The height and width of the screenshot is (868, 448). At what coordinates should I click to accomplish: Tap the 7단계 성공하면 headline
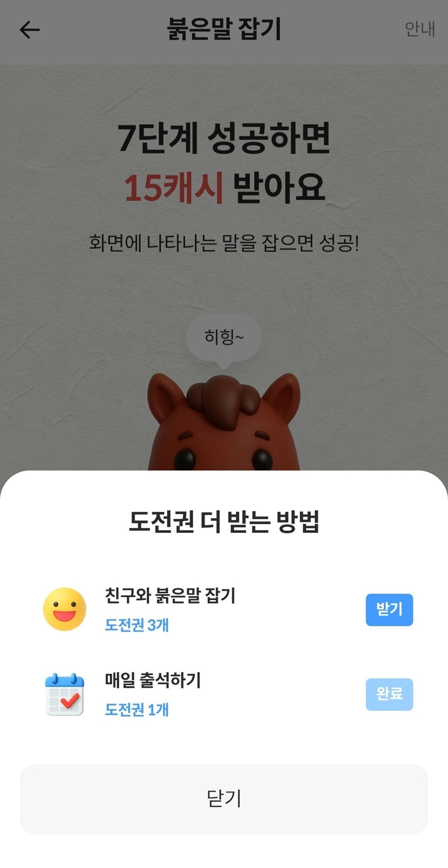coord(224,138)
